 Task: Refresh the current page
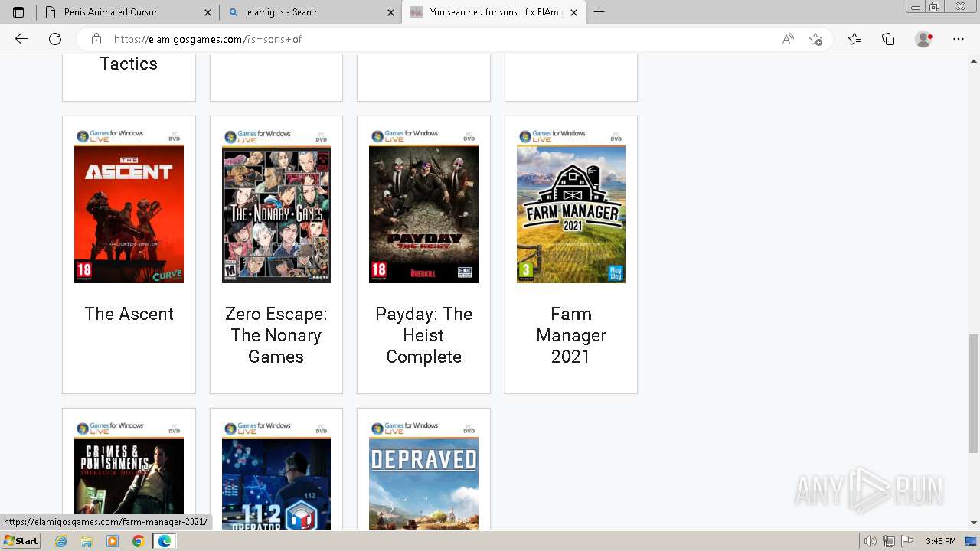pyautogui.click(x=55, y=39)
